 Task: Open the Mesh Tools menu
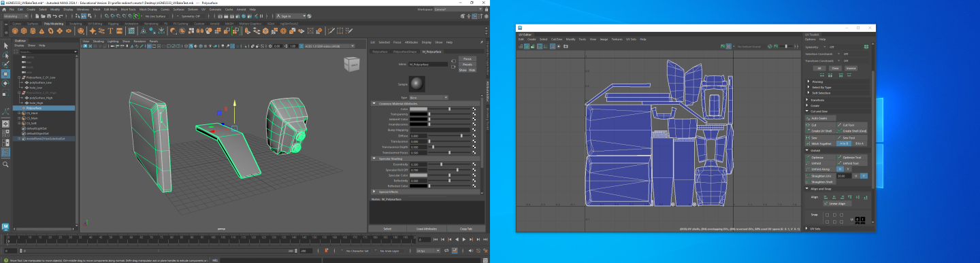point(129,10)
